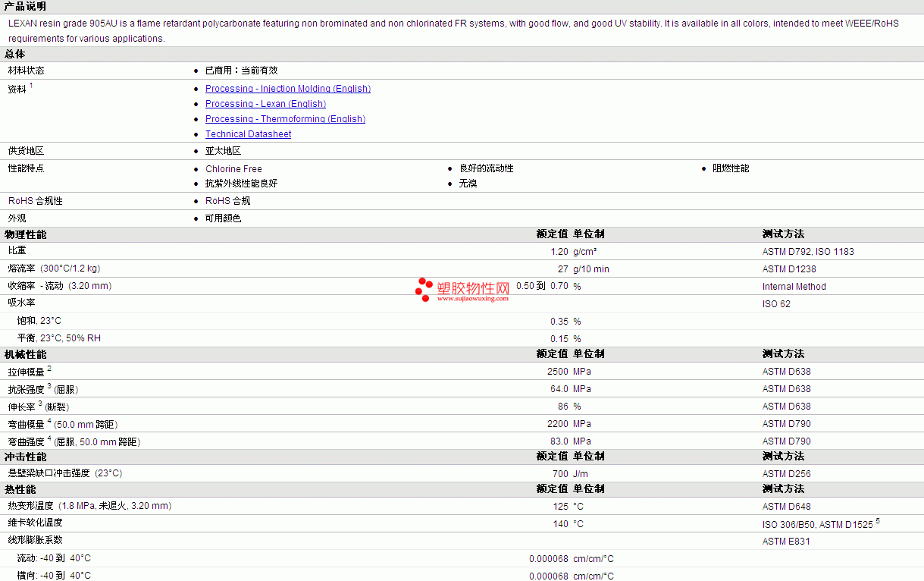
Task: Click the flexural modulus value 2200
Action: click(558, 424)
